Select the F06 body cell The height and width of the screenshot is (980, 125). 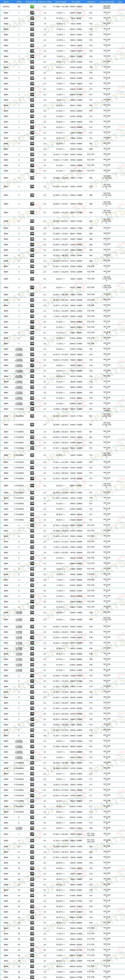(90, 828)
